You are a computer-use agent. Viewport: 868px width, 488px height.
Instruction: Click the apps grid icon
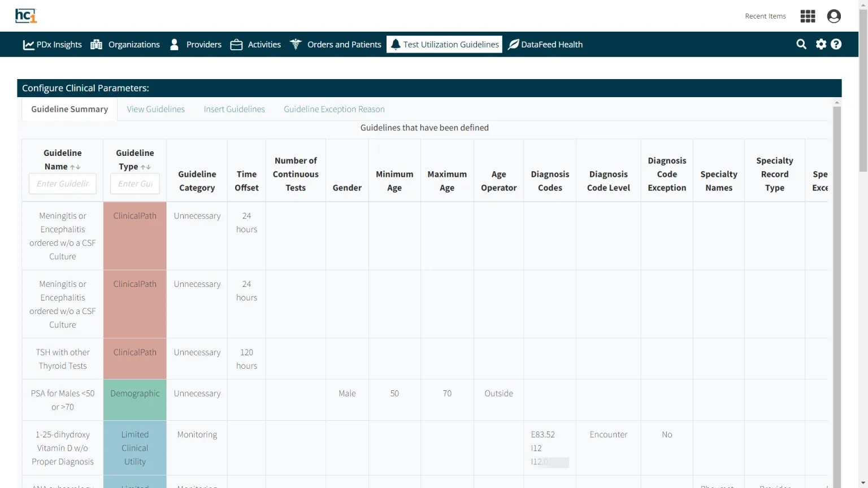(x=808, y=16)
